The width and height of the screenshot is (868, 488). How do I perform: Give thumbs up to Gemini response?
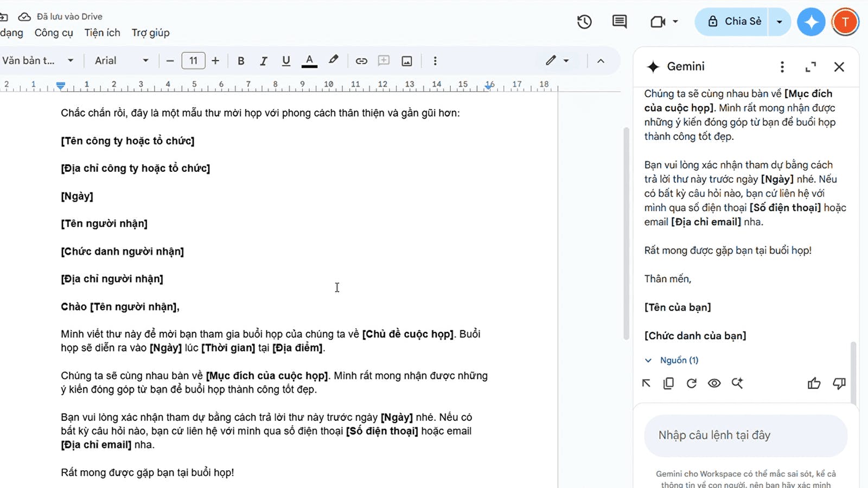814,384
